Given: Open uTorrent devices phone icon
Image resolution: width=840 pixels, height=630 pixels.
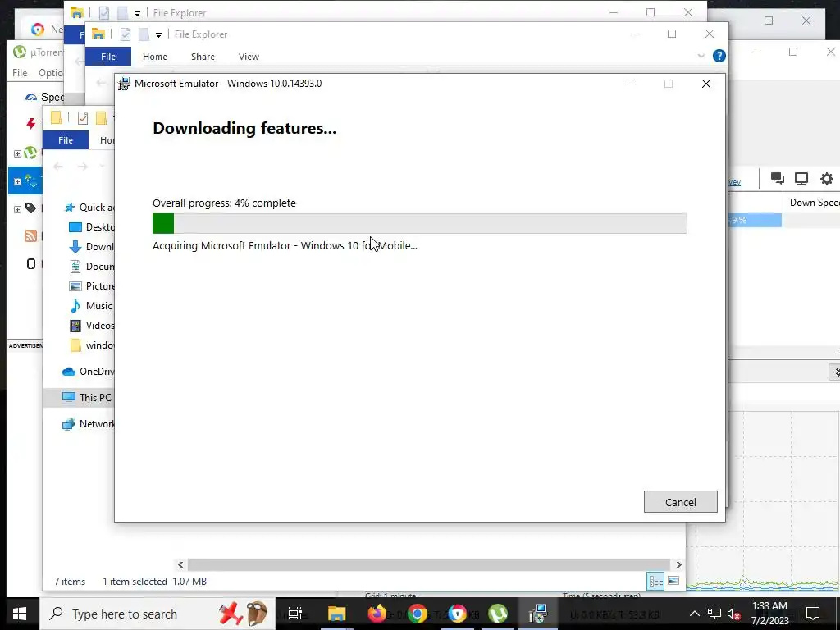Looking at the screenshot, I should point(31,263).
